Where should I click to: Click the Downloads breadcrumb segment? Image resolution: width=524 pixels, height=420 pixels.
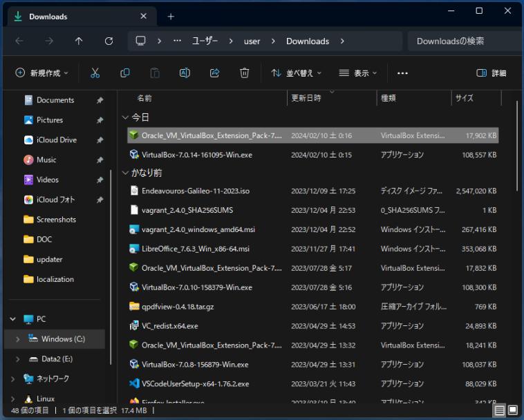(x=308, y=41)
